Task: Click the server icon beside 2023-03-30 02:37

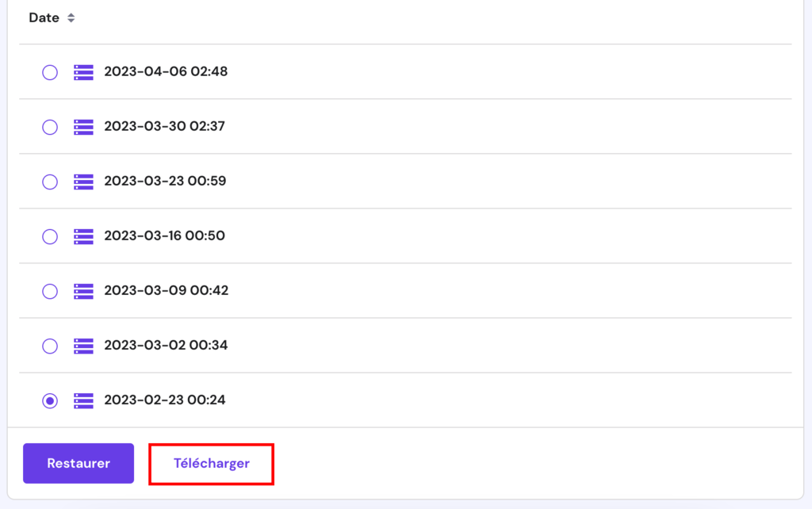Action: click(83, 127)
